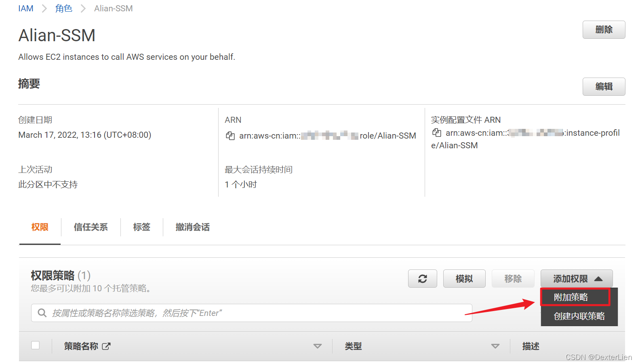
Task: Click the refresh policies icon button
Action: pos(423,279)
